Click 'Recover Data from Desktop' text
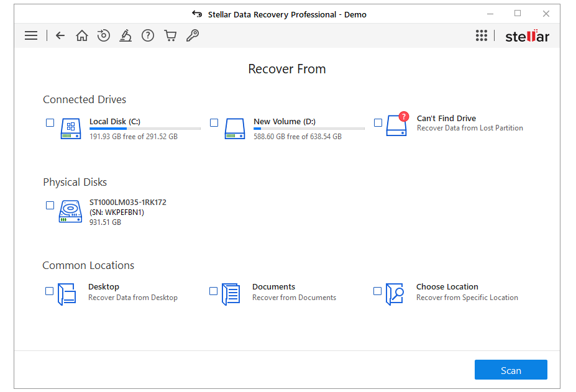The width and height of the screenshot is (576, 392). tap(133, 298)
